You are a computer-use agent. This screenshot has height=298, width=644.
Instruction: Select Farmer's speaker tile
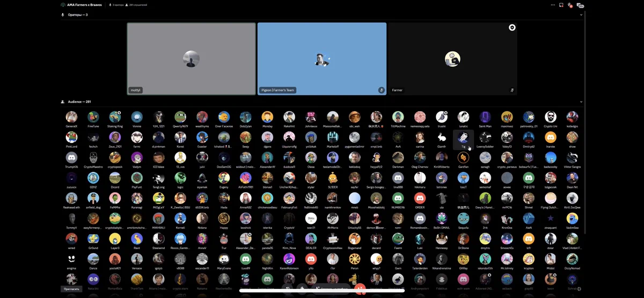pos(452,59)
